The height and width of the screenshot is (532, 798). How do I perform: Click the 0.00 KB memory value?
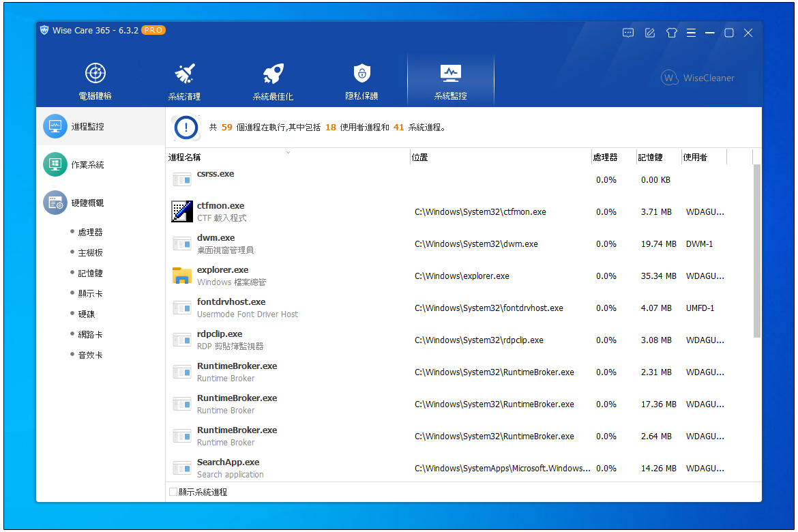(x=655, y=179)
